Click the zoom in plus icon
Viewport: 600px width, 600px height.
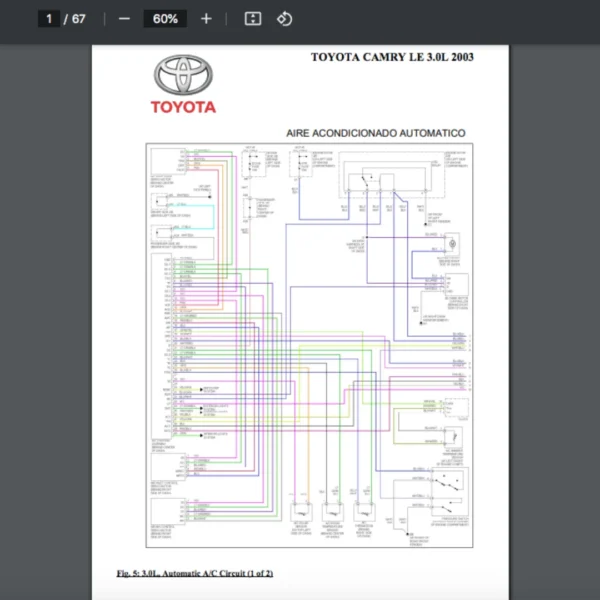tap(206, 19)
